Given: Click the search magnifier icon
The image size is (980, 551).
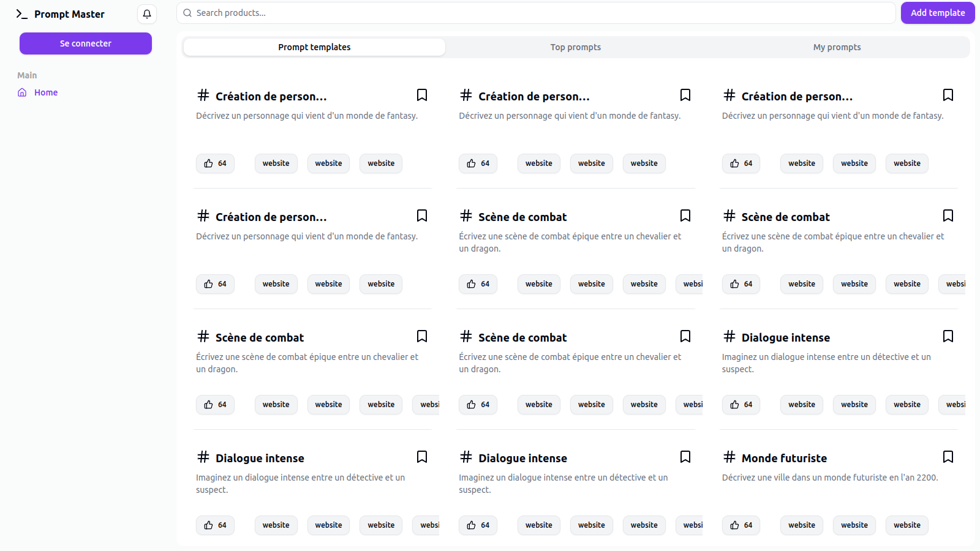Looking at the screenshot, I should coord(187,12).
